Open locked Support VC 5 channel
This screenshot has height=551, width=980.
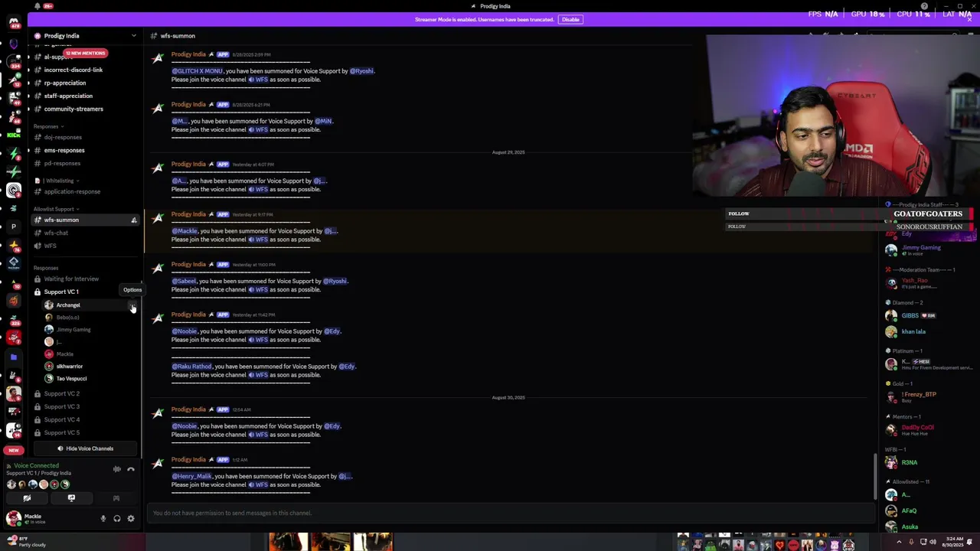61,432
